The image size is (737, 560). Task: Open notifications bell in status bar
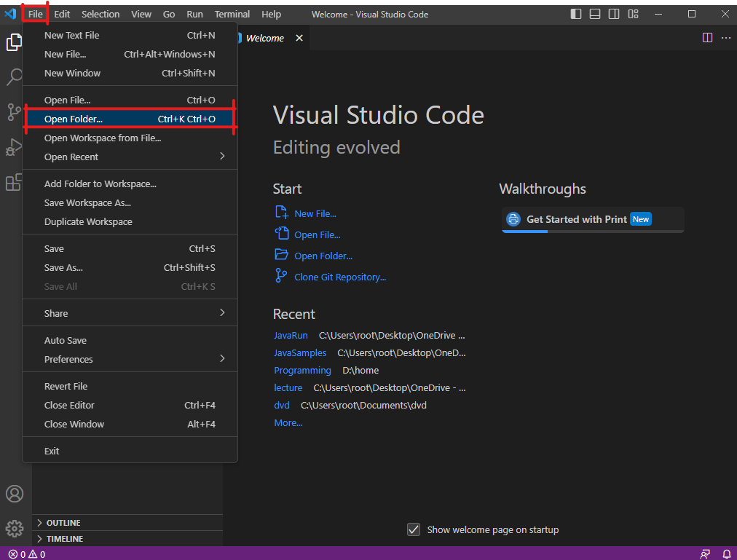[726, 554]
